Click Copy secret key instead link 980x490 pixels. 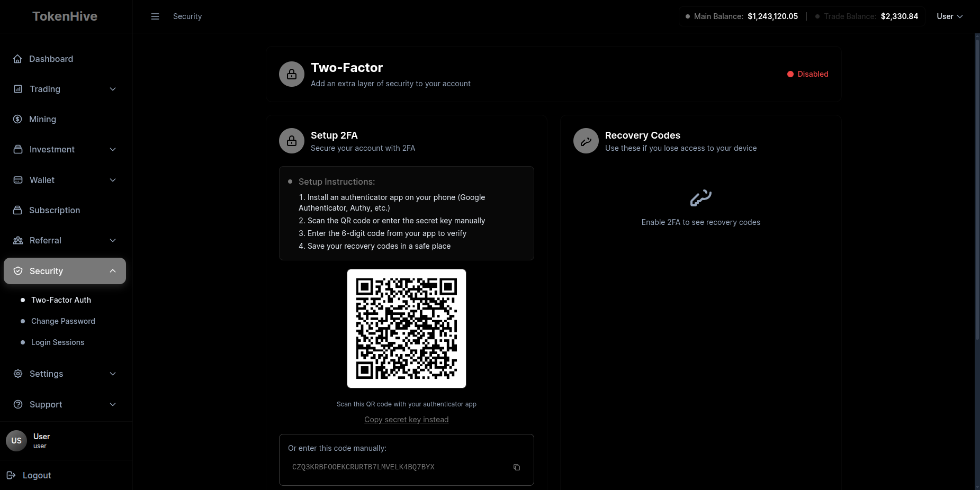[x=406, y=420]
